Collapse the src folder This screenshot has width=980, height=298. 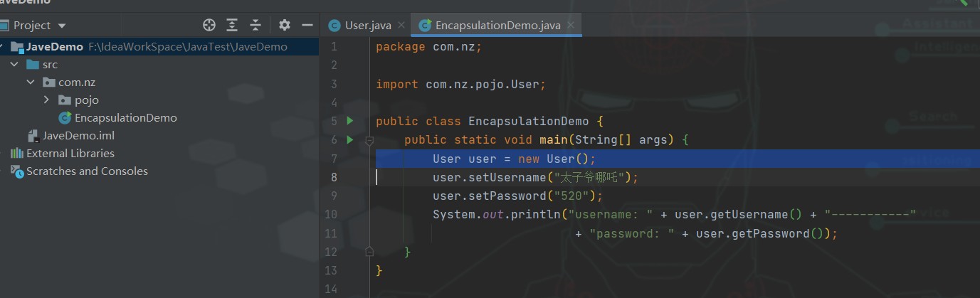[14, 65]
